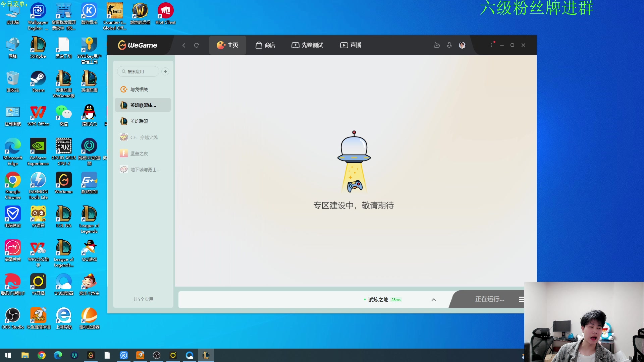
Task: Open the three-dot settings menu with red dot
Action: (x=491, y=45)
